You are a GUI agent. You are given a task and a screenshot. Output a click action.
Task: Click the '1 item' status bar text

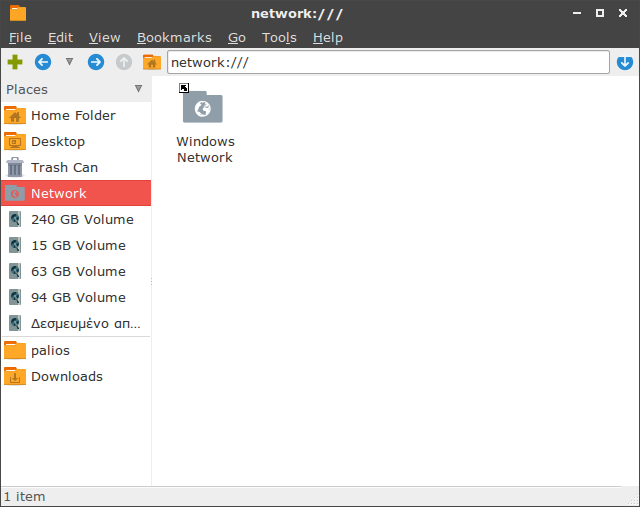tap(24, 497)
